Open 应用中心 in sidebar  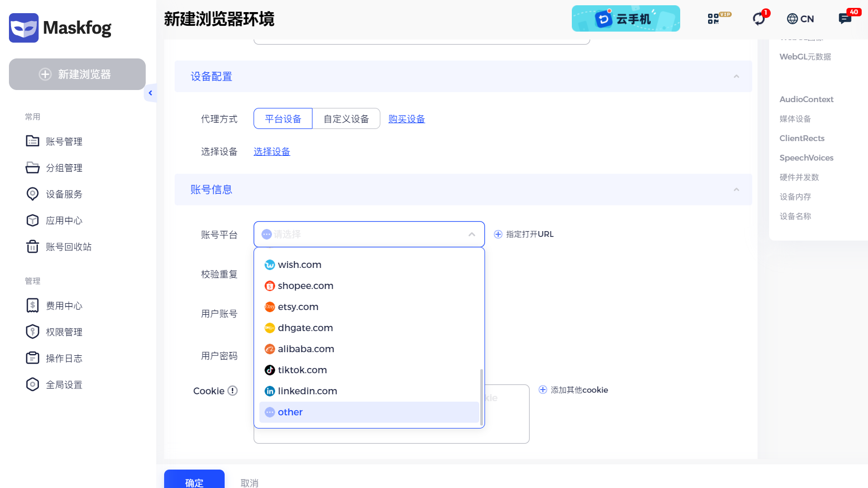click(x=54, y=220)
